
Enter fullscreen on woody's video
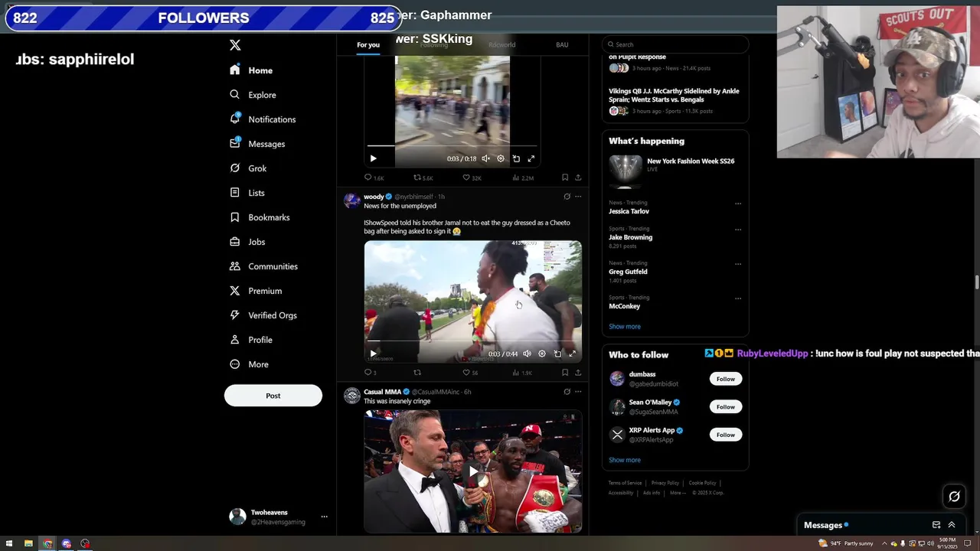[x=572, y=354]
